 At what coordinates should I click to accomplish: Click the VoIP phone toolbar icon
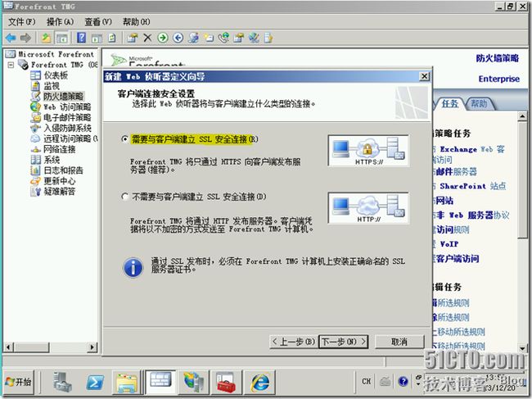(223, 38)
